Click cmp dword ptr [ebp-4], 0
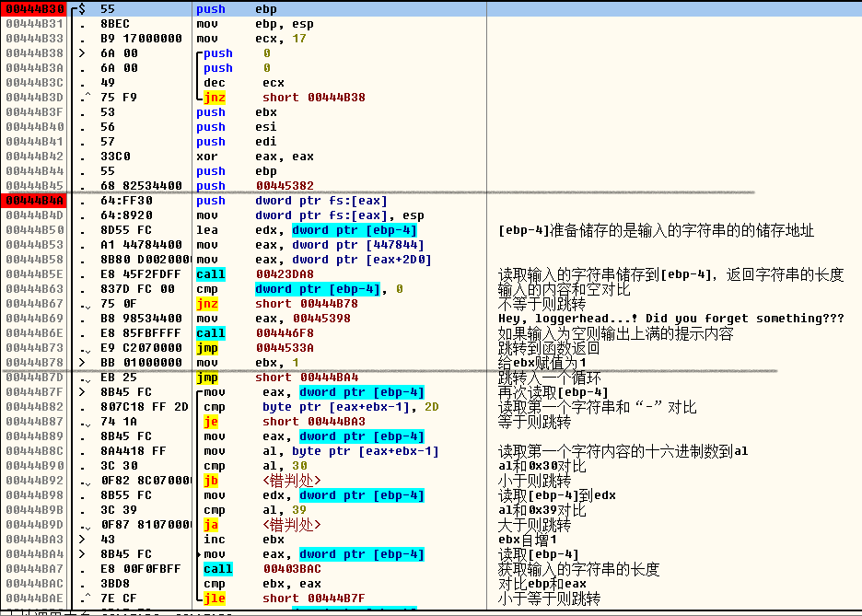Image resolution: width=862 pixels, height=616 pixels. click(299, 289)
